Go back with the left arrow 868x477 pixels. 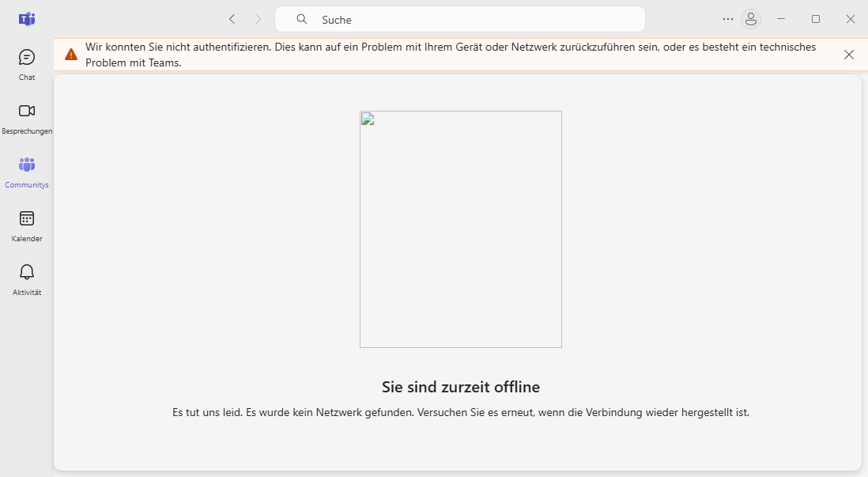[x=232, y=20]
